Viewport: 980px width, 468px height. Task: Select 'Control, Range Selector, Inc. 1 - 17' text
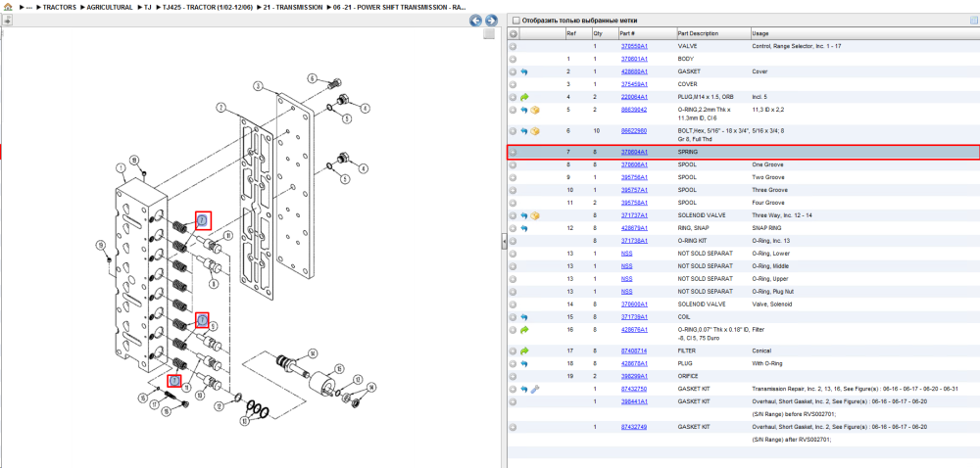[x=797, y=46]
